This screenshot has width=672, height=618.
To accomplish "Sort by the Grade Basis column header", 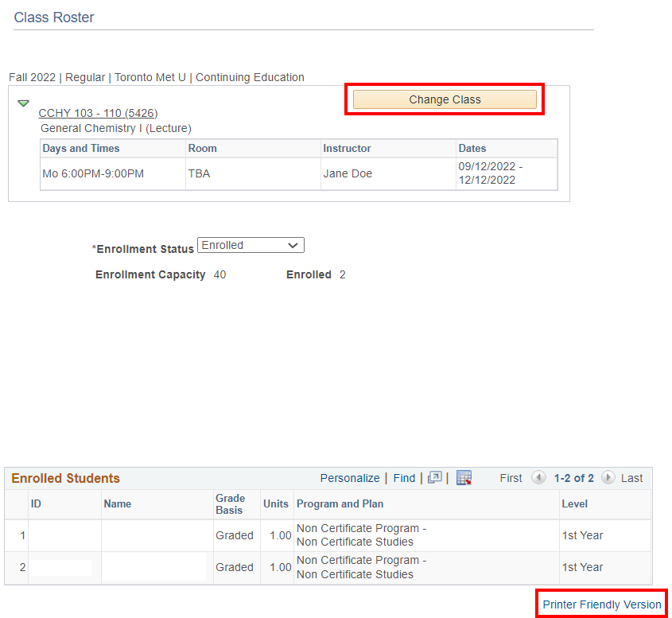I will coord(230,503).
